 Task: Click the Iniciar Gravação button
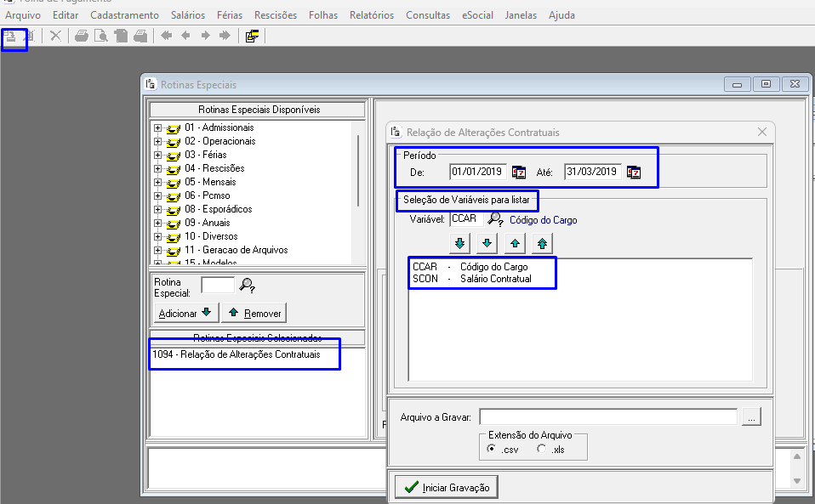click(x=447, y=487)
